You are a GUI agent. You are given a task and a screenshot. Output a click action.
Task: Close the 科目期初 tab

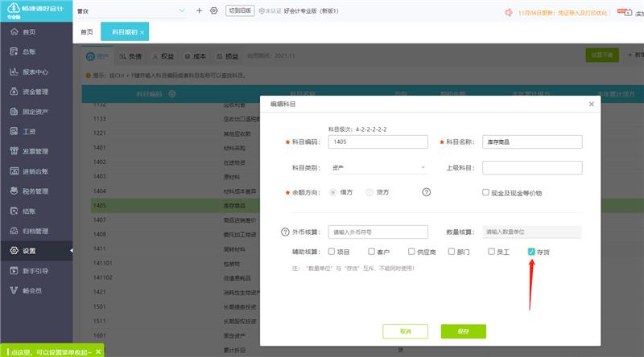[142, 32]
